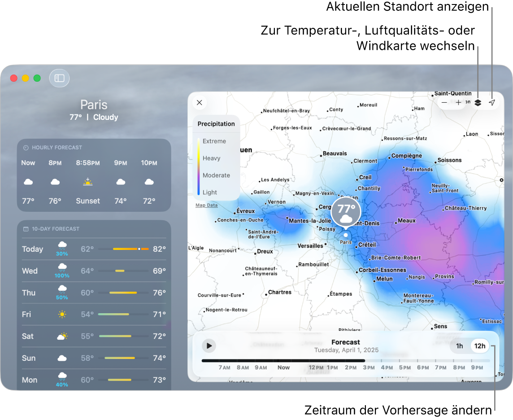513x420 pixels.
Task: Click the 10-Day Forecast calendar icon
Action: point(26,229)
